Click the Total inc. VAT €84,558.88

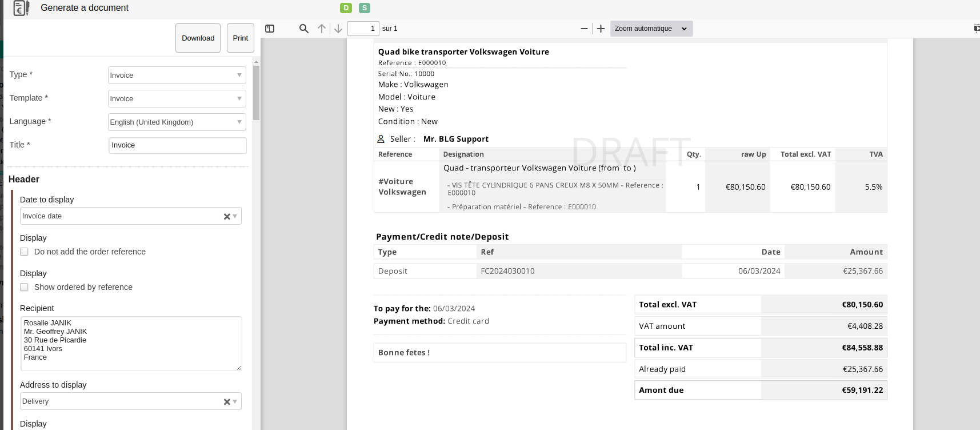point(862,347)
